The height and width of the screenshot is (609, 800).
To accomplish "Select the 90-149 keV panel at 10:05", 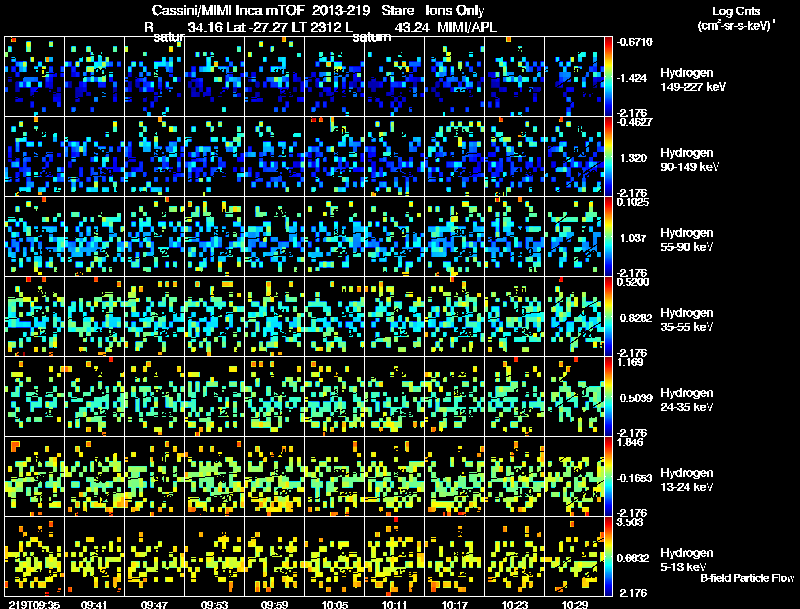I will pyautogui.click(x=335, y=157).
